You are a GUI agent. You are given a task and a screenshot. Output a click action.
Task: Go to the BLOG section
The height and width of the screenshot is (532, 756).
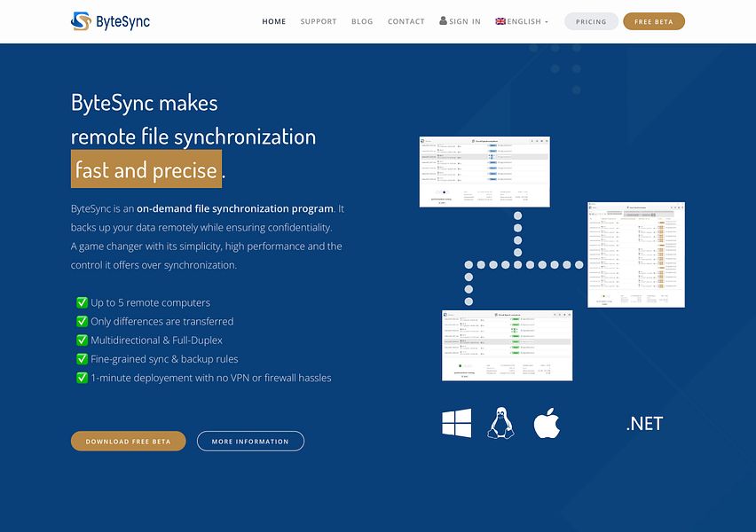[362, 20]
